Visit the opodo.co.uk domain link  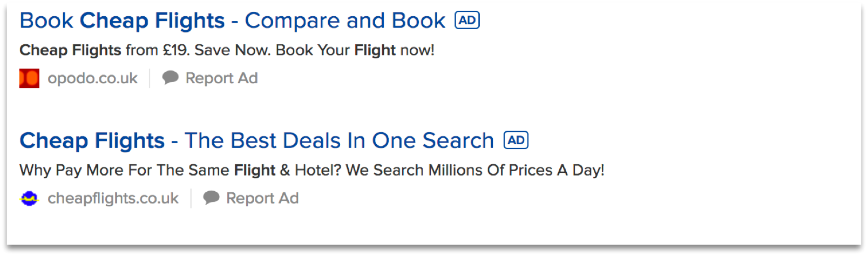[92, 78]
